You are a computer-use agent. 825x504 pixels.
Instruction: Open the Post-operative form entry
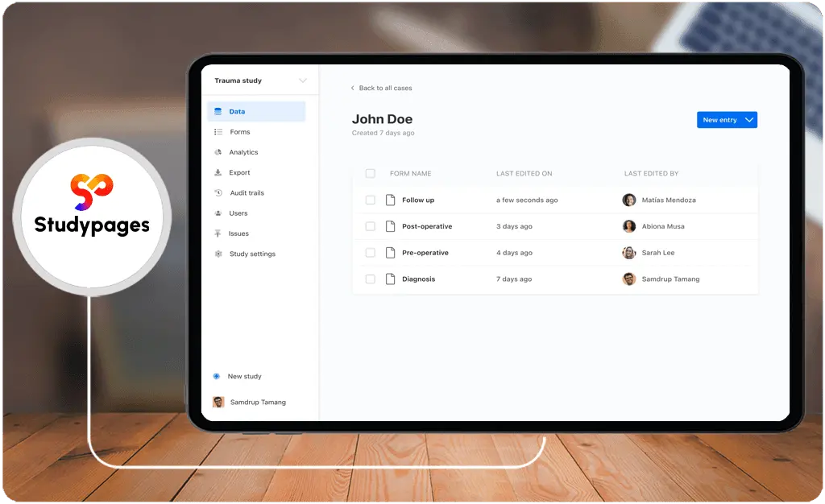click(x=427, y=226)
